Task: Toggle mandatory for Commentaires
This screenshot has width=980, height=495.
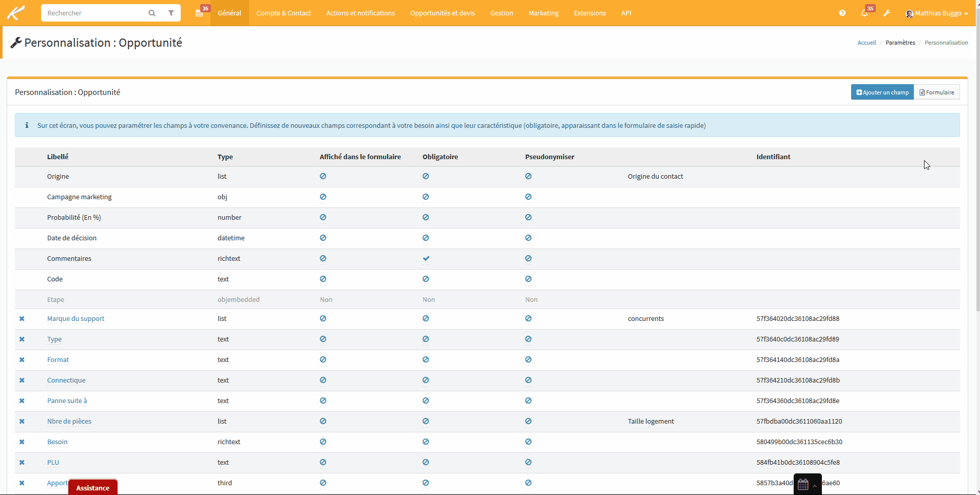Action: pyautogui.click(x=426, y=258)
